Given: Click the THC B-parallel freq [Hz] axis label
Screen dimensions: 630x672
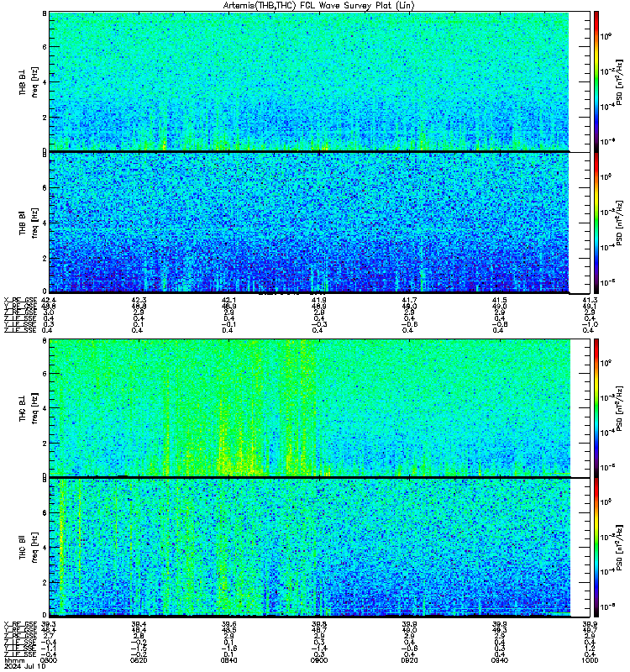Looking at the screenshot, I should point(34,548).
